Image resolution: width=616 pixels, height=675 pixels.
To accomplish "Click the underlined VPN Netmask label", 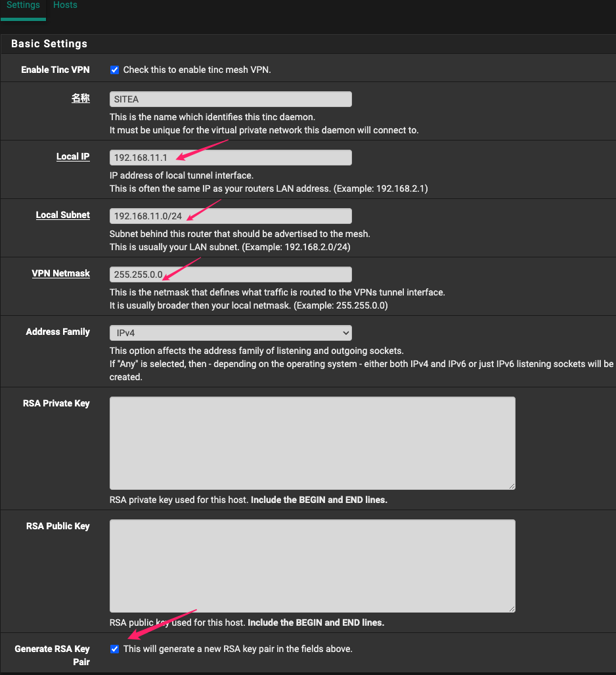I will (60, 274).
